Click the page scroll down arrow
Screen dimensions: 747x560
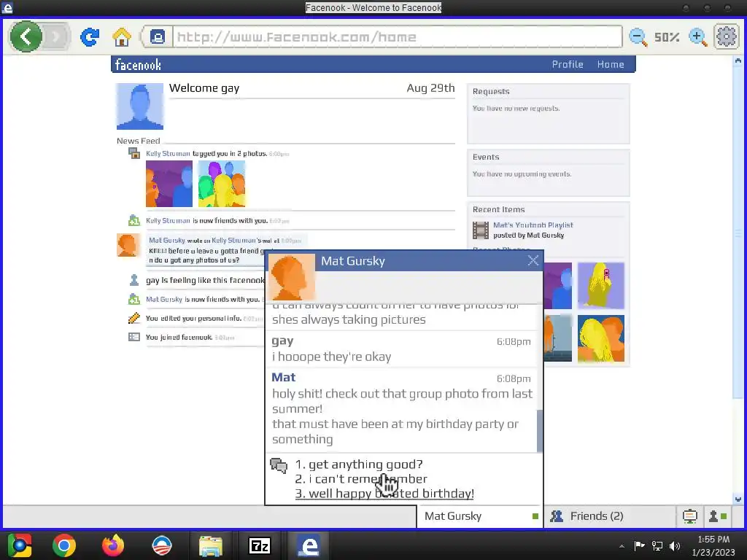pos(738,499)
